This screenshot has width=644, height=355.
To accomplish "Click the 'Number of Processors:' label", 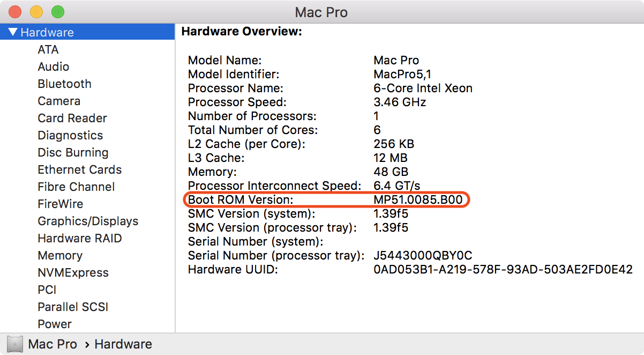I will coord(252,116).
